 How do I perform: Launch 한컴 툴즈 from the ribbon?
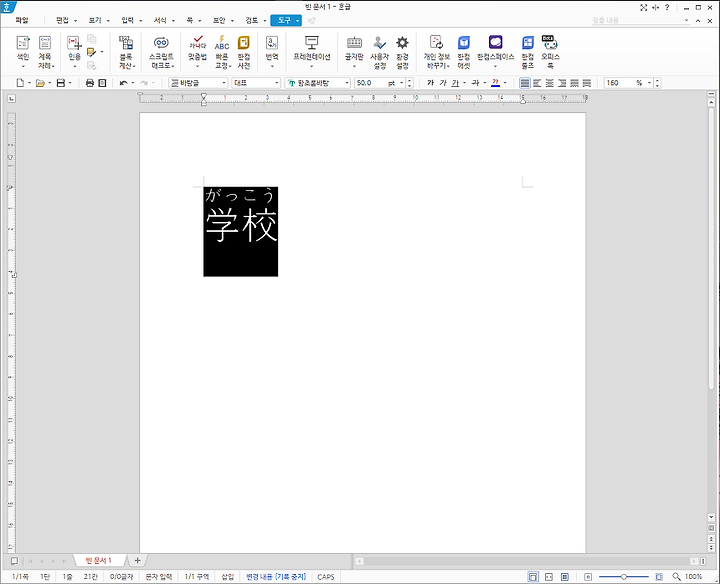pos(528,51)
